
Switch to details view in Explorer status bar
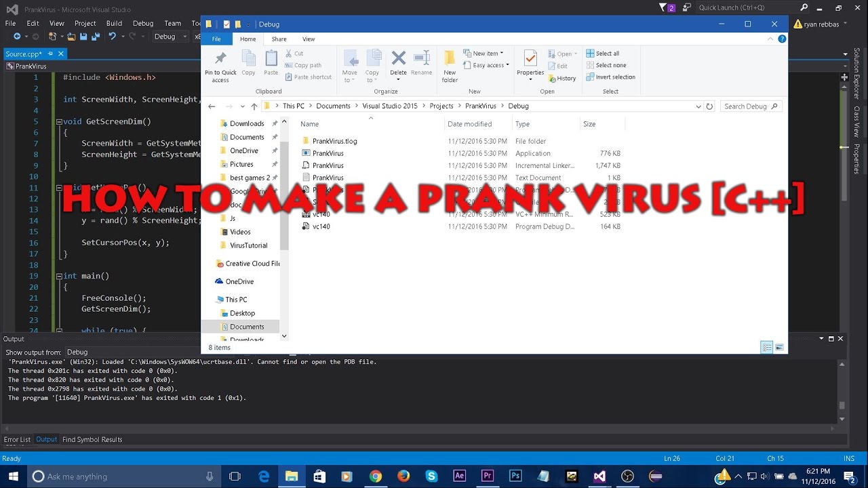tap(767, 348)
